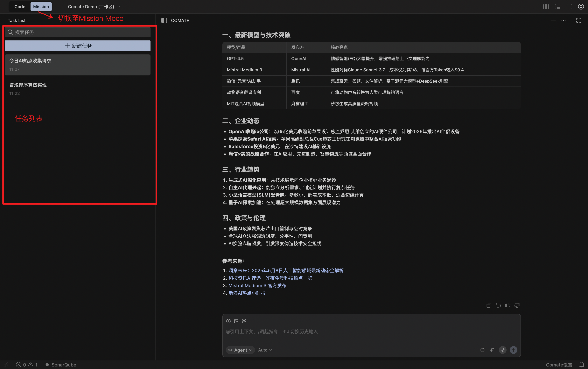Screen dimensions: 588x369
Task: Toggle task list panel icon beside COMATE
Action: click(164, 20)
